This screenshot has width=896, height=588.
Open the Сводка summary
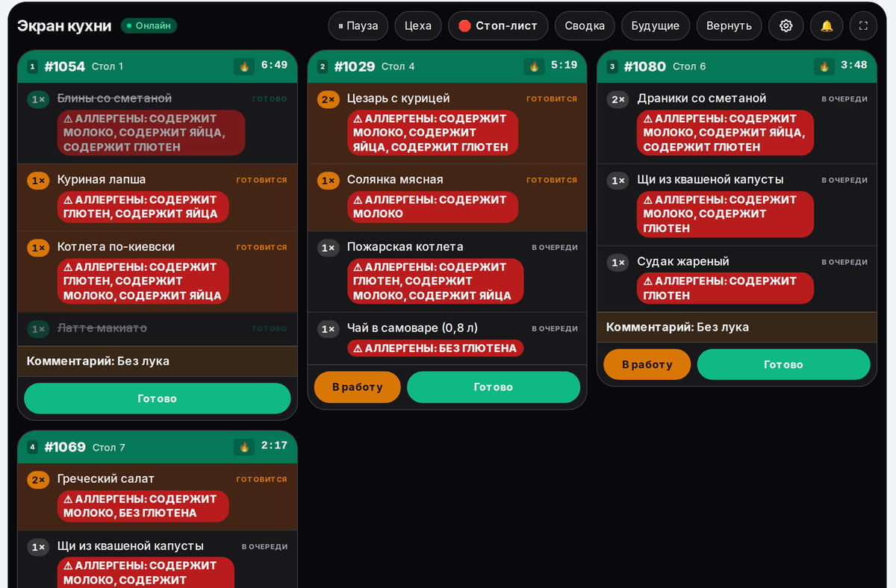pyautogui.click(x=585, y=25)
